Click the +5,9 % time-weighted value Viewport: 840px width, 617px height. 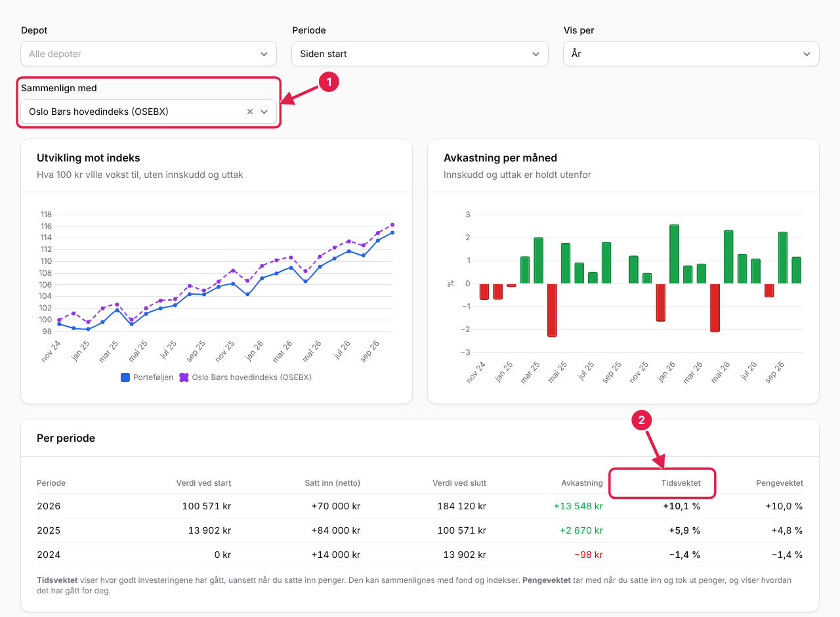pyautogui.click(x=684, y=530)
